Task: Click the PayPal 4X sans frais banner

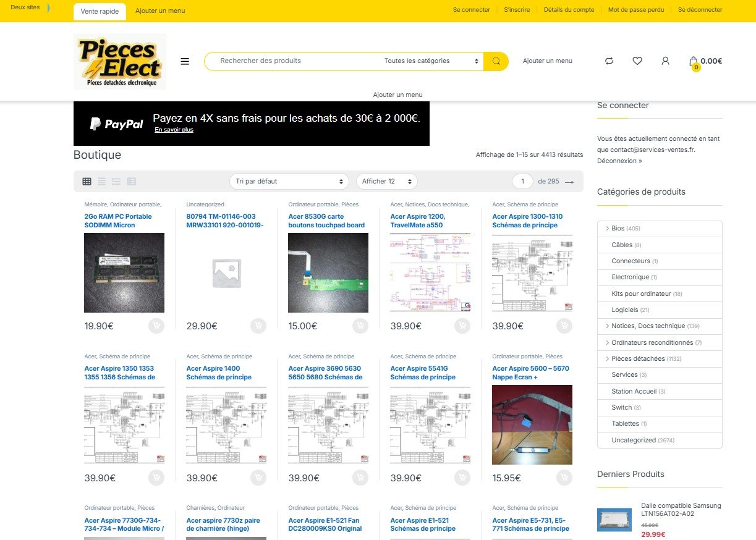Action: tap(252, 124)
